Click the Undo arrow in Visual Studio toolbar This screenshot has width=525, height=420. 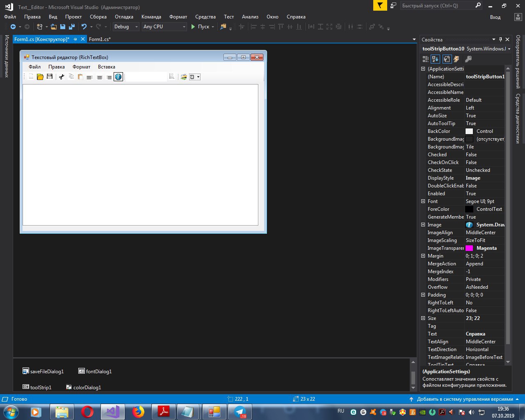coord(84,27)
